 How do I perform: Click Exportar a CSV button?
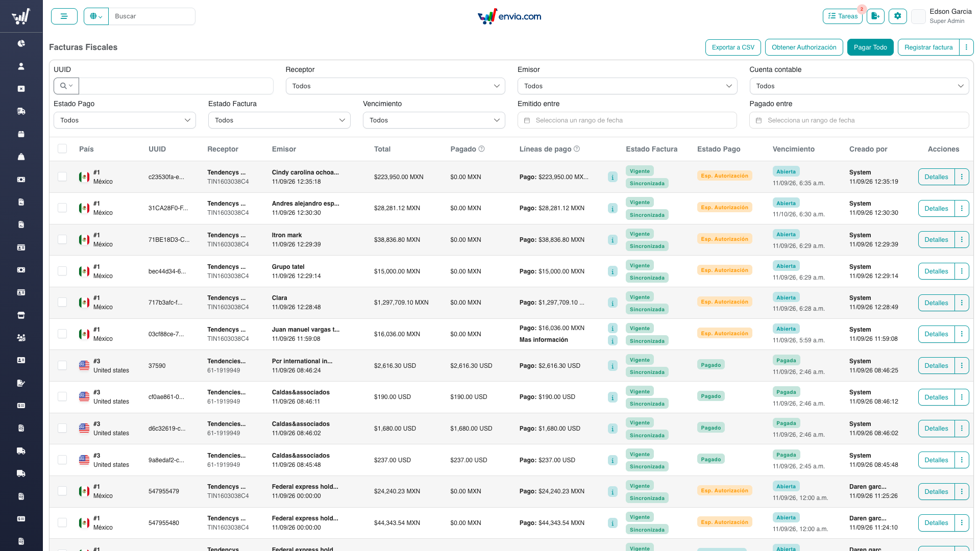pos(733,47)
